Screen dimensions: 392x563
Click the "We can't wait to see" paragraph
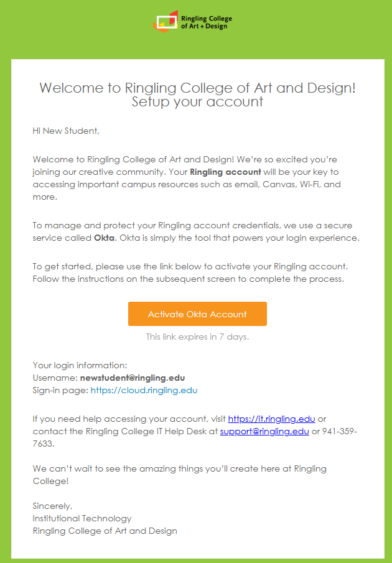[179, 468]
